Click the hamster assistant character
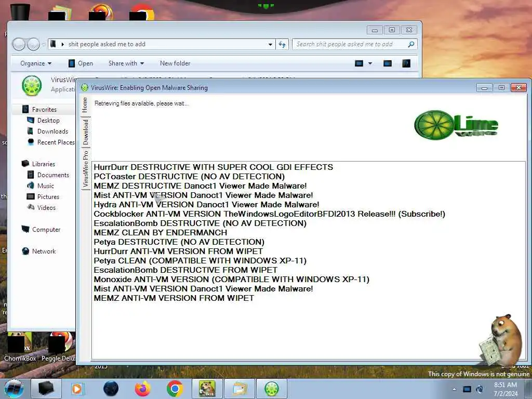The image size is (532, 399). click(x=501, y=340)
